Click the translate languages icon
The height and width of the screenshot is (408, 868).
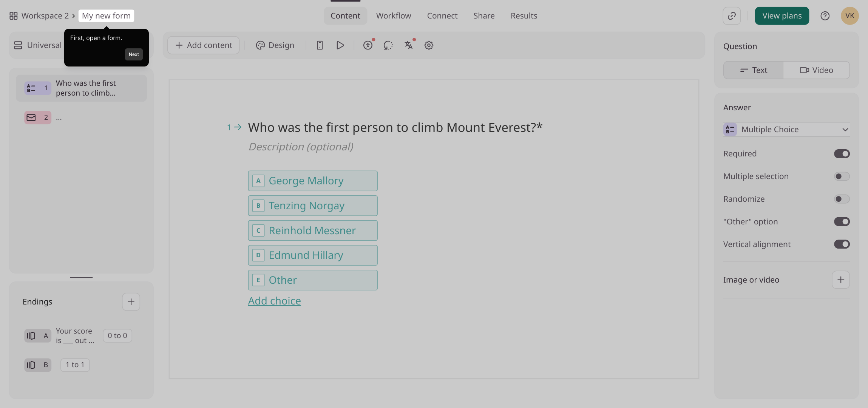(x=408, y=45)
